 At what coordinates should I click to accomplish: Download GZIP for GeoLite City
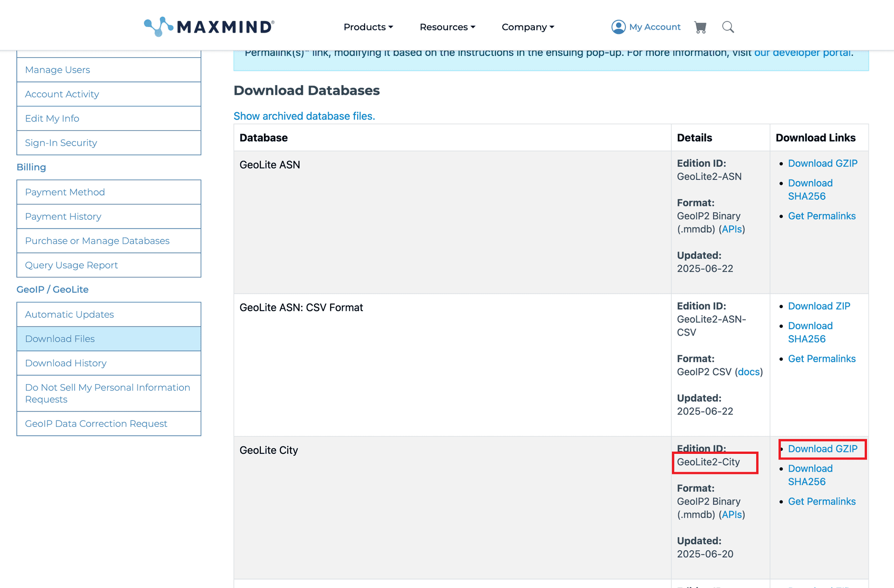click(822, 449)
